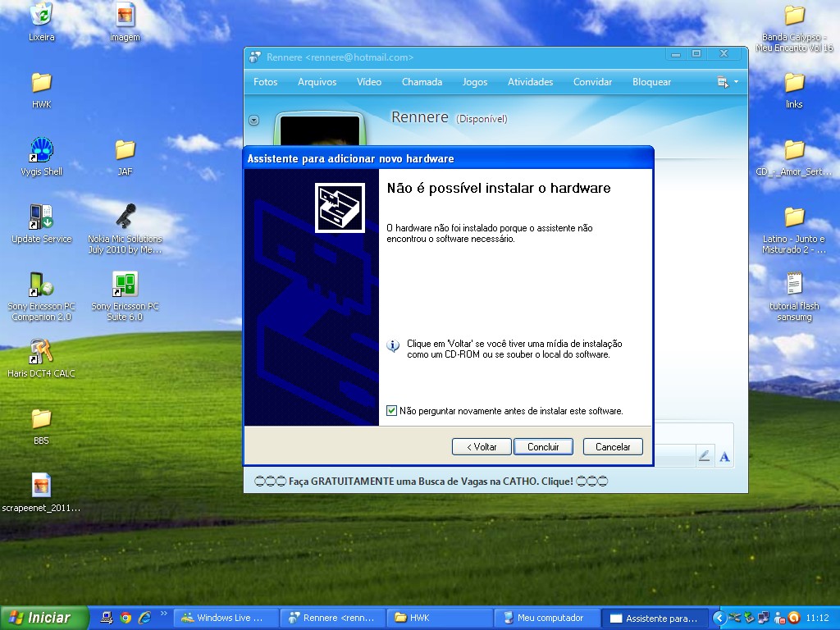Switch to Assistente para taskbar button
Image resolution: width=840 pixels, height=630 pixels.
click(x=655, y=619)
